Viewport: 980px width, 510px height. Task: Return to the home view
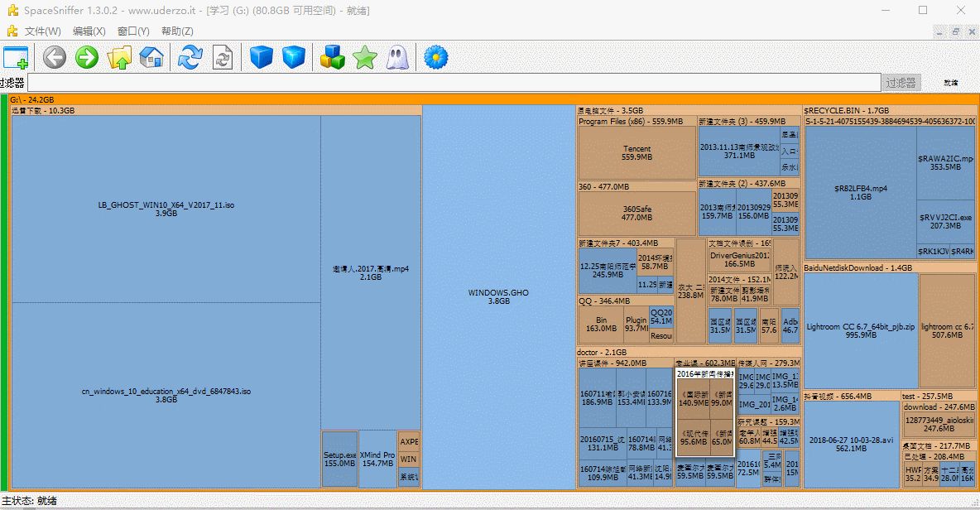[x=151, y=57]
